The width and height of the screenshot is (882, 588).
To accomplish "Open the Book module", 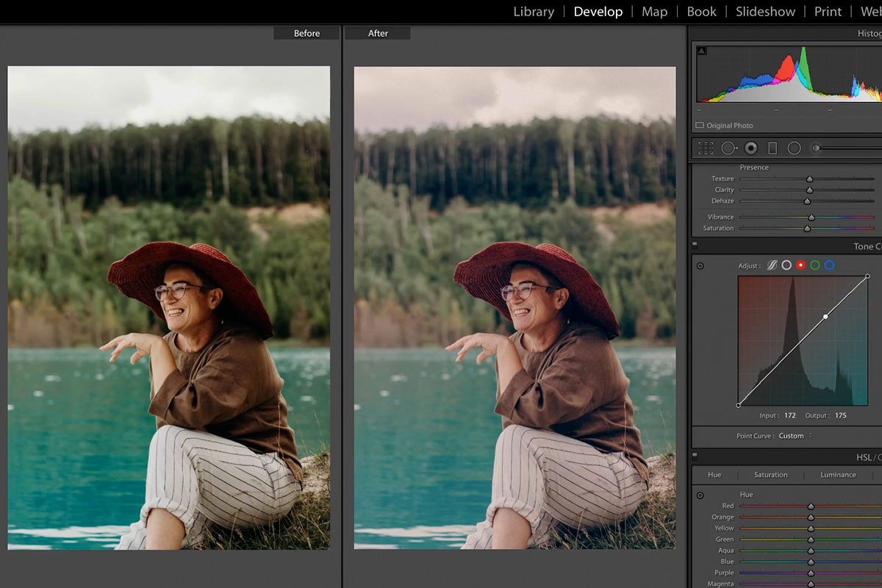I will pyautogui.click(x=702, y=12).
